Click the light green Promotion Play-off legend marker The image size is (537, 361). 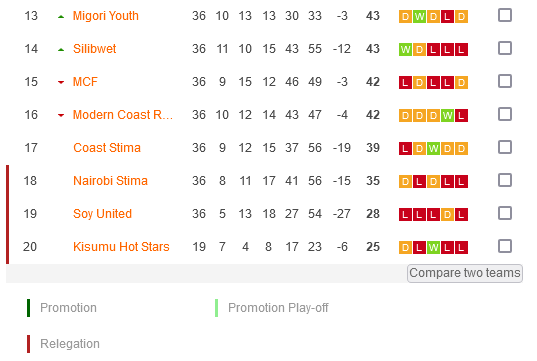(x=216, y=308)
